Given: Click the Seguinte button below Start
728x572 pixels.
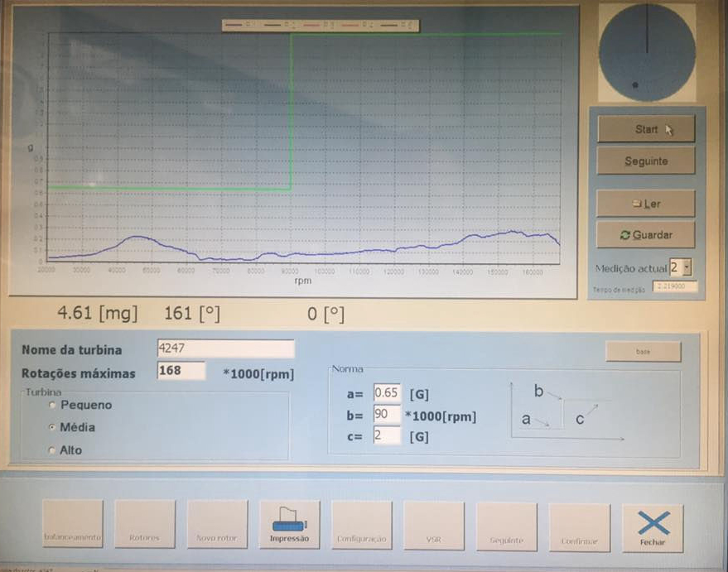Looking at the screenshot, I should click(x=646, y=161).
